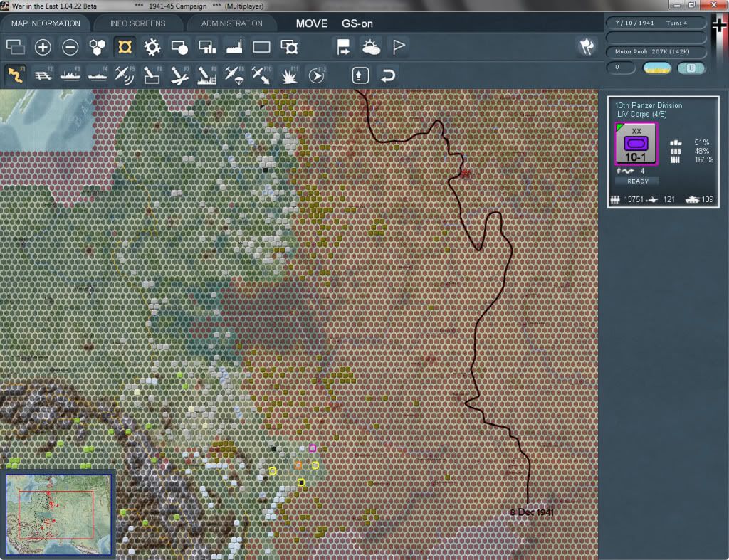
Task: Click the 109 tanks count
Action: coord(707,199)
